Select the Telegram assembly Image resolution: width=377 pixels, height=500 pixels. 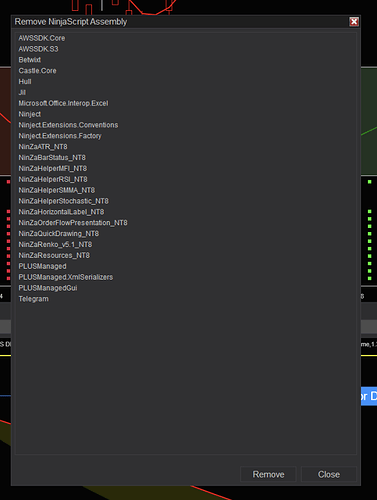point(34,299)
